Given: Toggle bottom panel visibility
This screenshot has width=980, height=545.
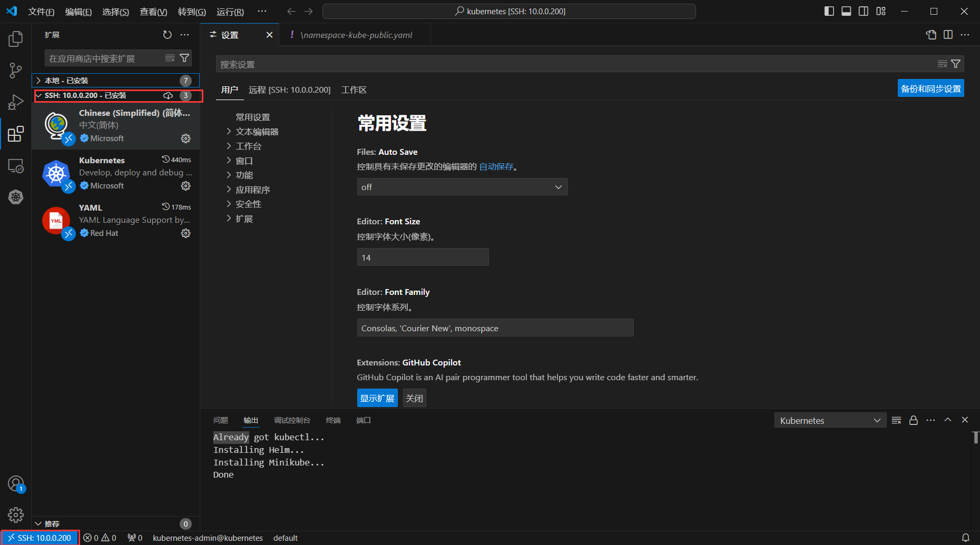Looking at the screenshot, I should 846,11.
